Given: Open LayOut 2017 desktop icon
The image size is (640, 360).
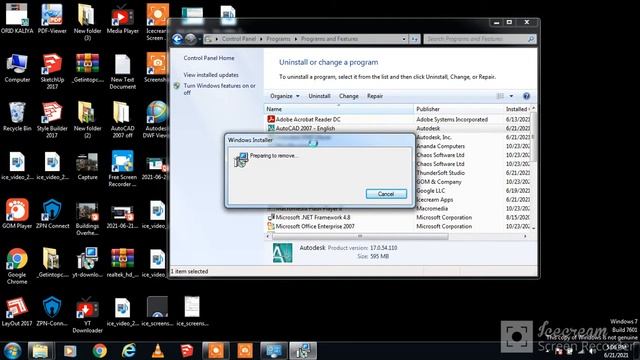Looking at the screenshot, I should (x=17, y=311).
